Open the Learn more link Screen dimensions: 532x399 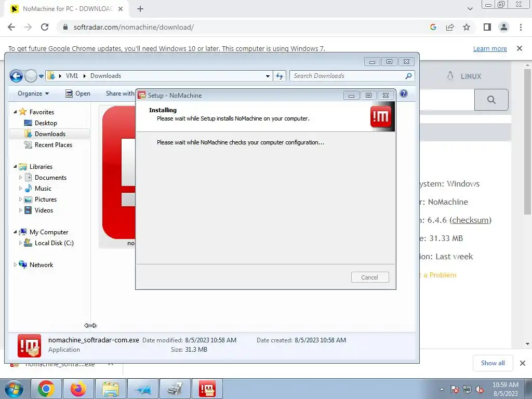pyautogui.click(x=490, y=48)
